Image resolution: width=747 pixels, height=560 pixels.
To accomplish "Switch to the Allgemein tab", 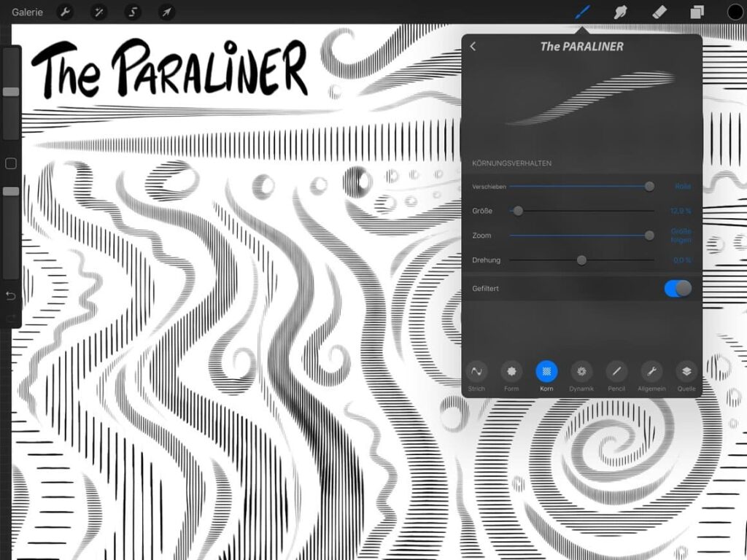I will [x=651, y=376].
